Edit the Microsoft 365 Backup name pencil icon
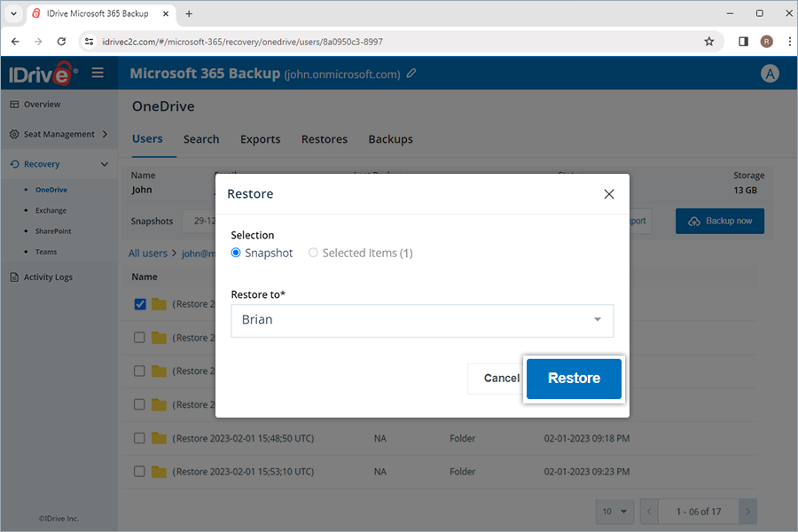 point(411,74)
